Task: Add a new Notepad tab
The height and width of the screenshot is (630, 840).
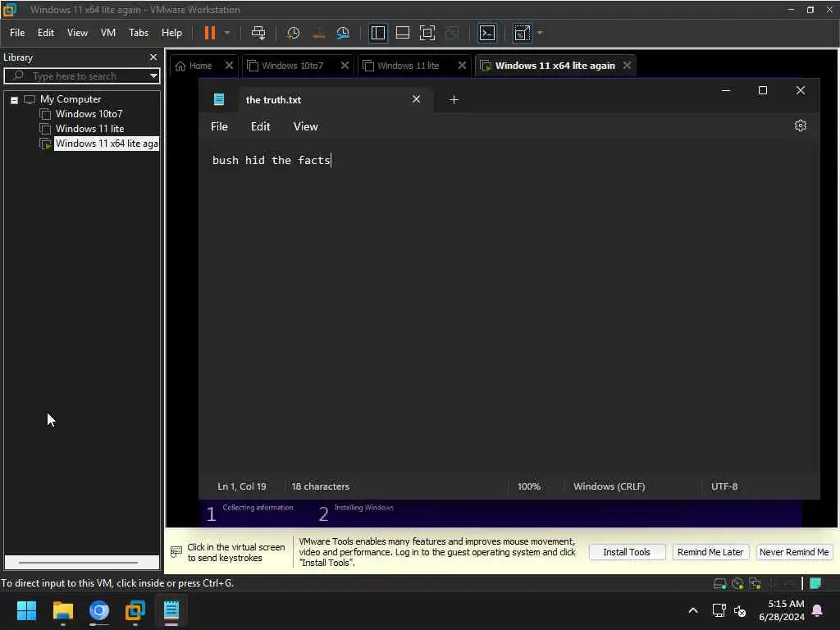Action: point(454,99)
